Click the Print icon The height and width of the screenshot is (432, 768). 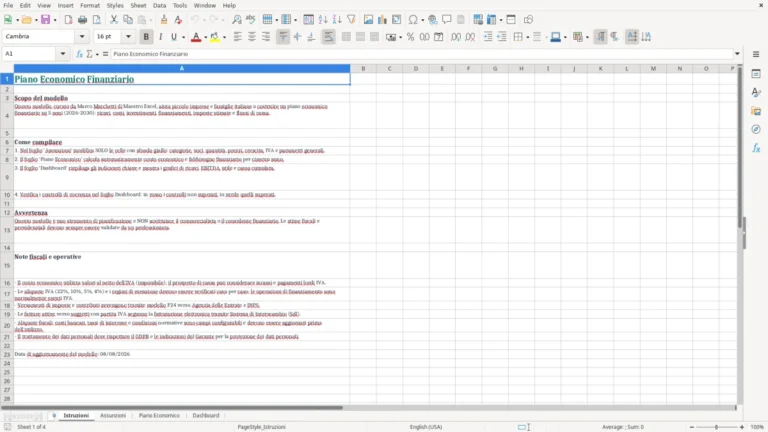click(x=82, y=20)
